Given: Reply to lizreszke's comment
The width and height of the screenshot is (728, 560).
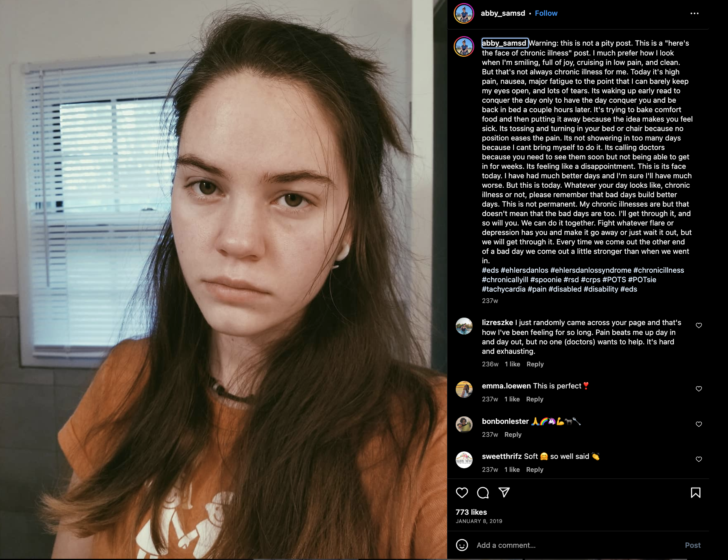Looking at the screenshot, I should point(535,364).
